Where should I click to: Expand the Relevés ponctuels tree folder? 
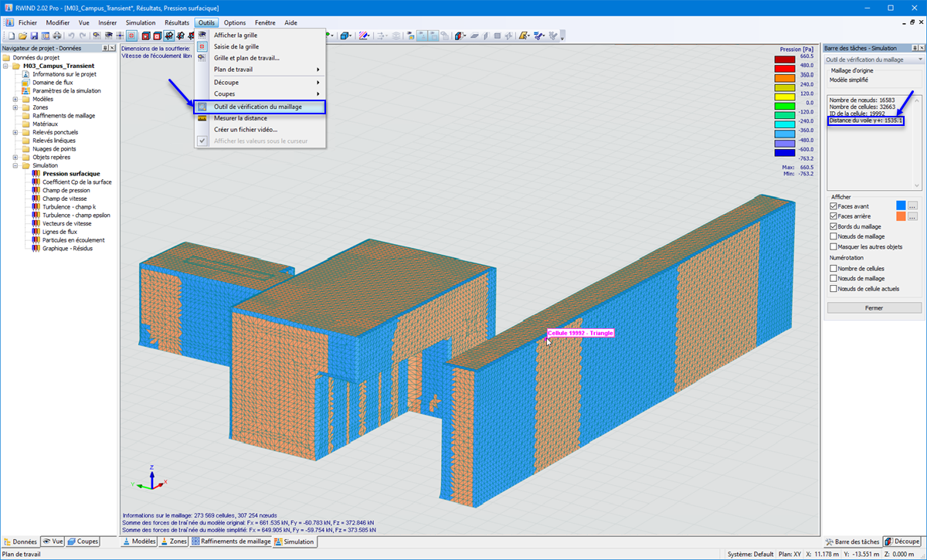click(15, 132)
